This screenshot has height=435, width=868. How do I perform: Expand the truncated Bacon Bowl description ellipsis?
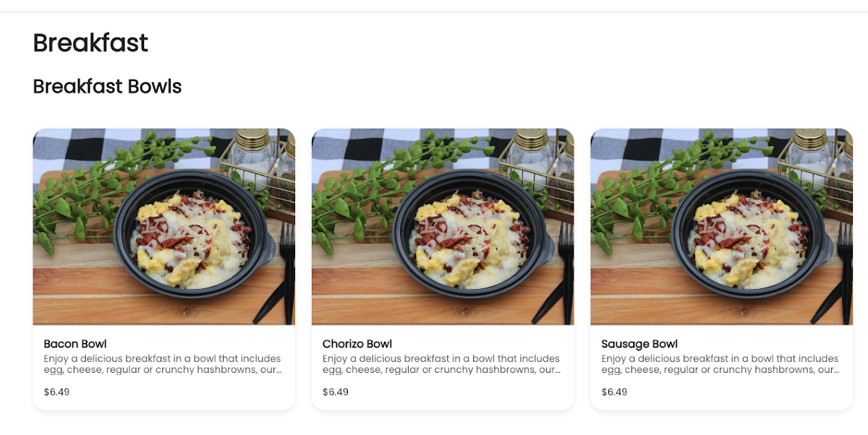(x=277, y=370)
